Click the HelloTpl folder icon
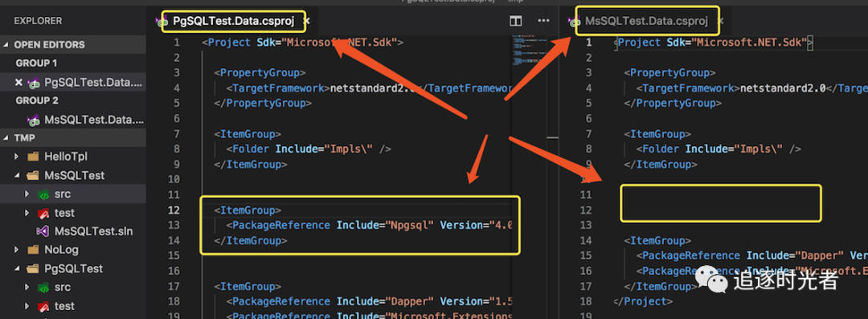Screen dimensions: 868x319 (x=33, y=157)
